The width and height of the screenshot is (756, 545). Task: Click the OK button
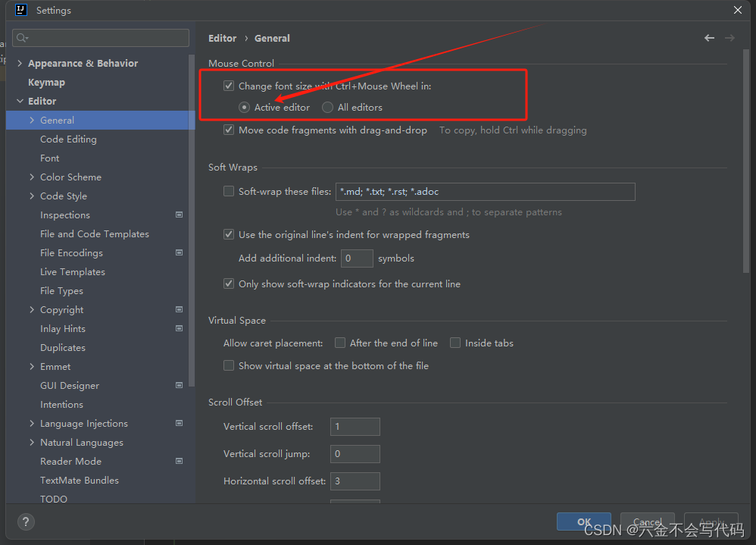(x=583, y=522)
